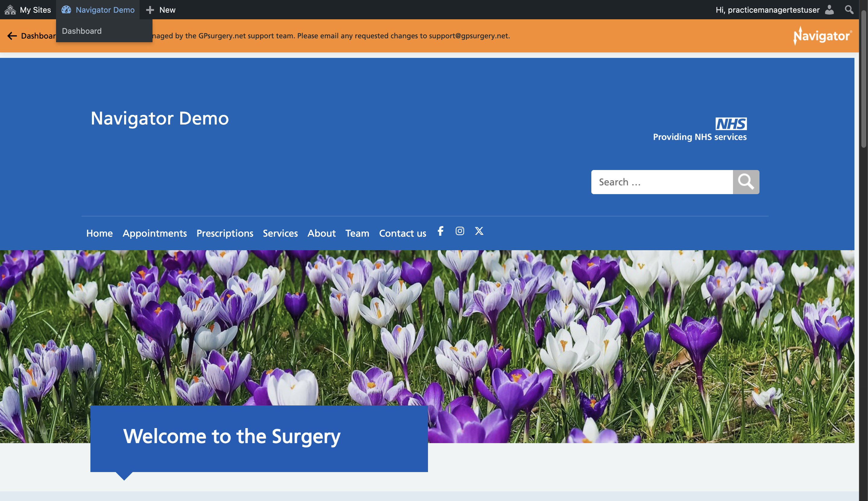
Task: Open the Navigator Demo site title link
Action: click(160, 118)
